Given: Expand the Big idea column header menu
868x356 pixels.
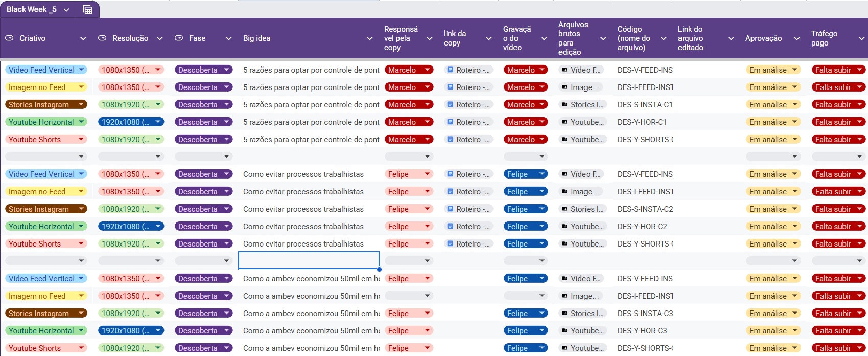Looking at the screenshot, I should [370, 38].
